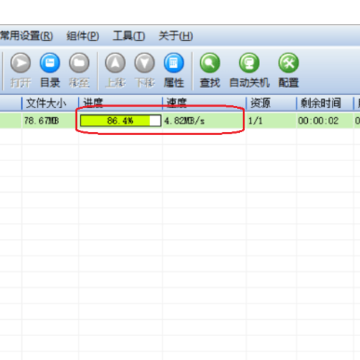Click the 下移 (Move down) arrow icon
360x360 pixels.
[145, 63]
